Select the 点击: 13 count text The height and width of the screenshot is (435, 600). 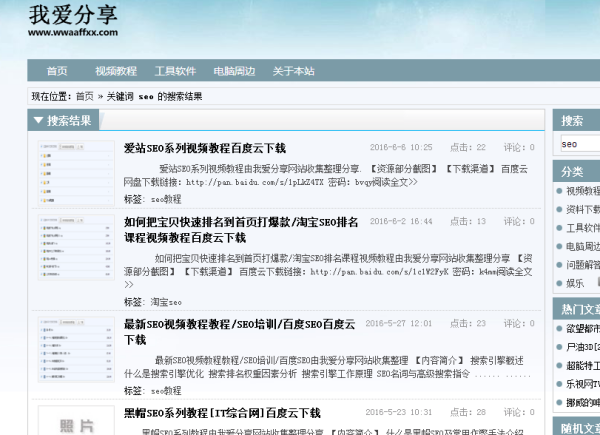click(468, 221)
